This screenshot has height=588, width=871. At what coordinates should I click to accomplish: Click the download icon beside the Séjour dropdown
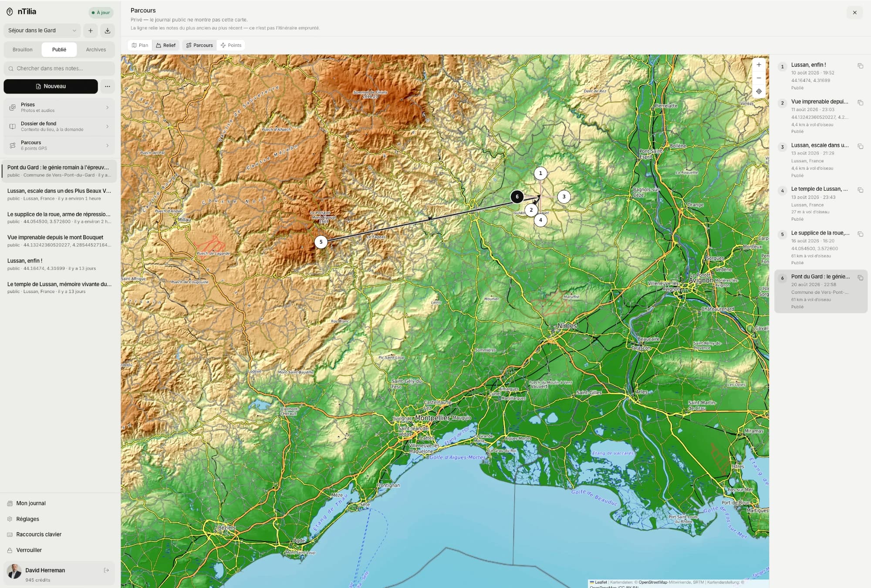108,30
